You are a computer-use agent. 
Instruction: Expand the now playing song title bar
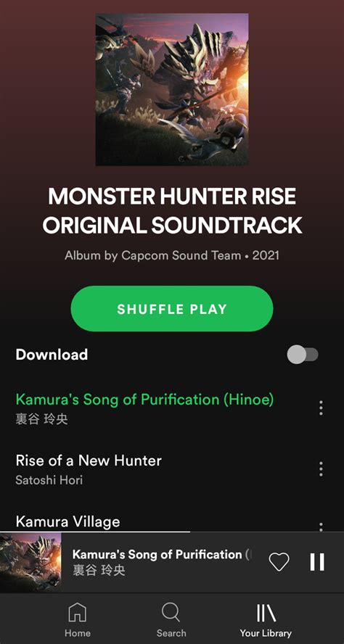click(x=161, y=562)
